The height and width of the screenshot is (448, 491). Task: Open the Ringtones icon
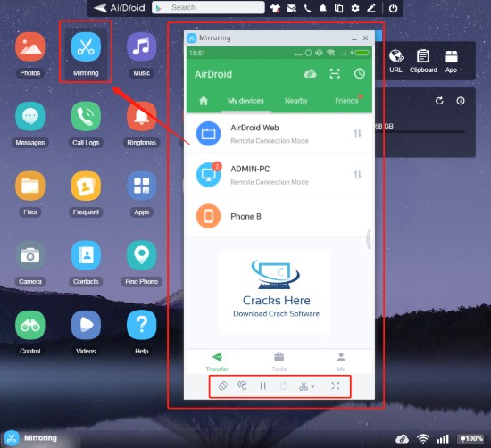click(142, 116)
